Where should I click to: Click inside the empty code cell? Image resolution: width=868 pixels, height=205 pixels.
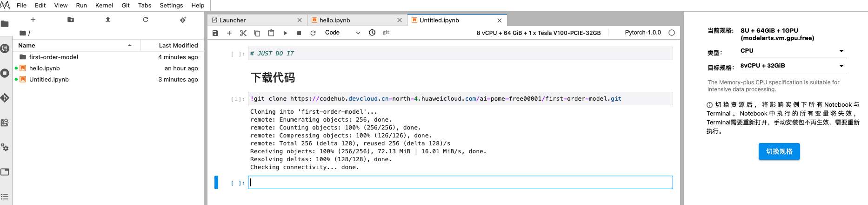(460, 183)
